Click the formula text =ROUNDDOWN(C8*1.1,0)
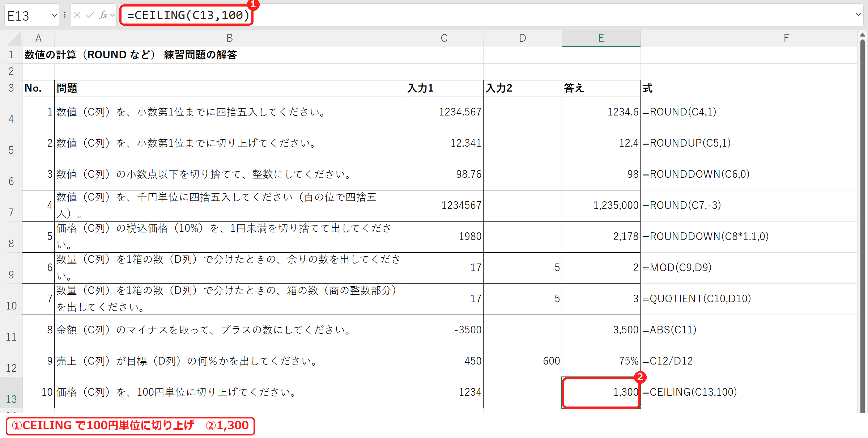Viewport: 868px width, 438px height. (705, 236)
